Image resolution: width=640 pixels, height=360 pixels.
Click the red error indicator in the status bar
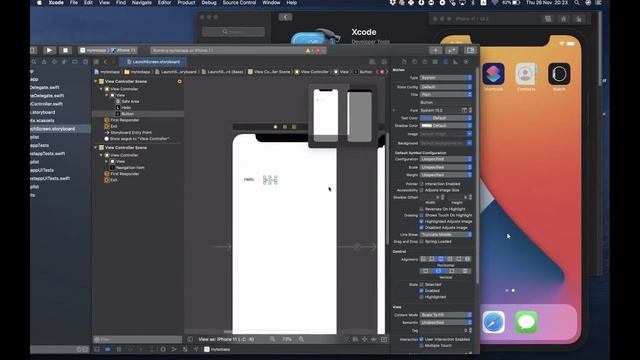click(318, 51)
